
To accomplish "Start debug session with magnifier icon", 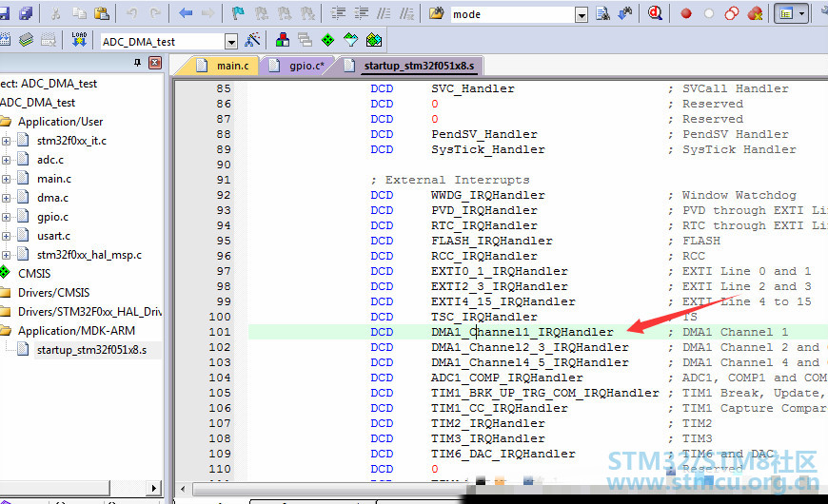I will 655,14.
